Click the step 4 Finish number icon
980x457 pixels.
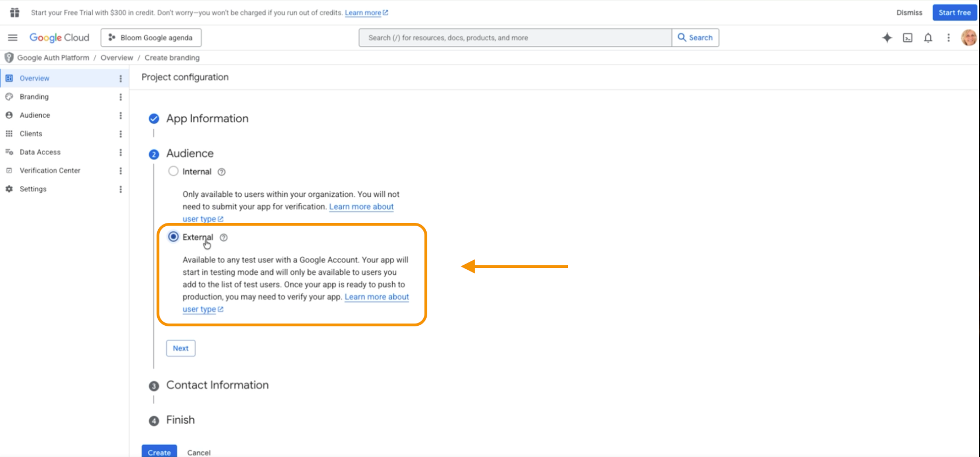coord(154,421)
